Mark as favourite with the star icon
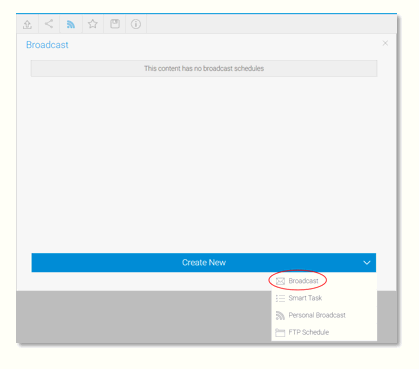Viewport: 419px width, 369px height. pos(93,24)
